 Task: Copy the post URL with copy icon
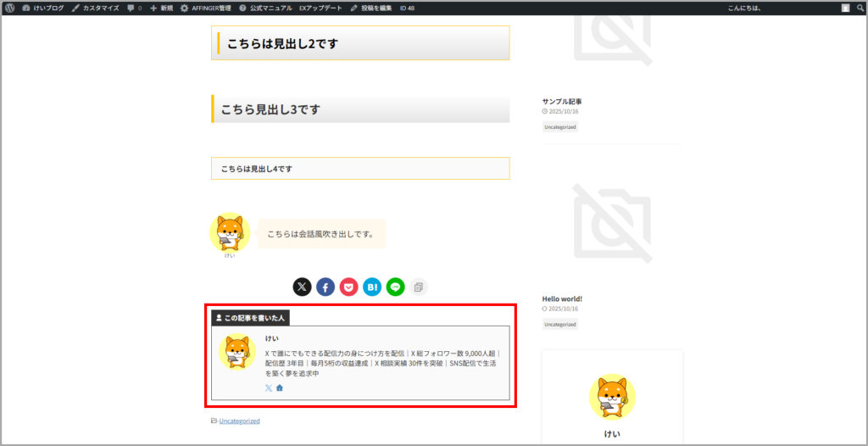click(x=419, y=287)
